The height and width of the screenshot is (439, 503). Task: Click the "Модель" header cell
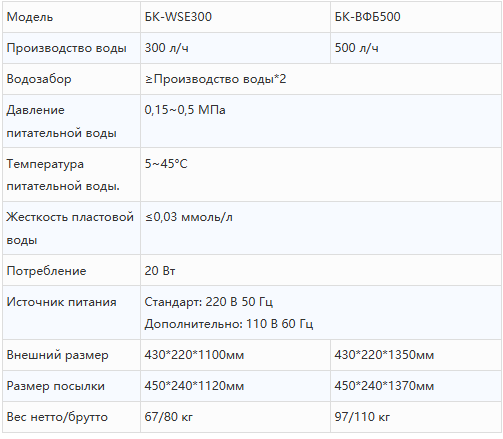(x=71, y=17)
